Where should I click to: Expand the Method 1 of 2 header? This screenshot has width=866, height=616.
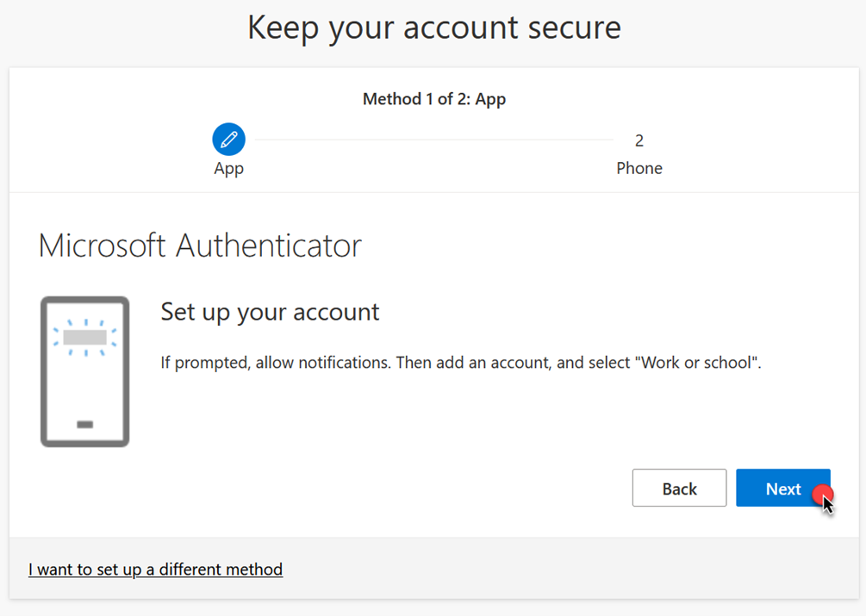coord(433,98)
